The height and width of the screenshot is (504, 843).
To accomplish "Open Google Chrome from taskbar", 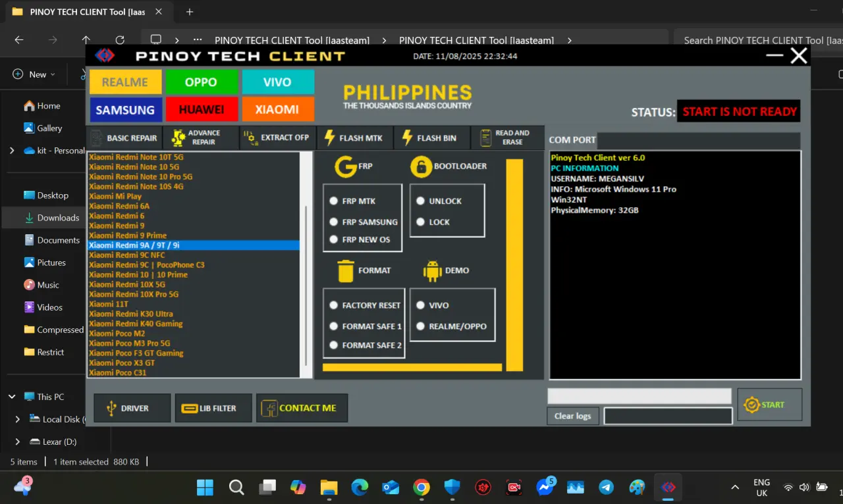I will (x=421, y=488).
